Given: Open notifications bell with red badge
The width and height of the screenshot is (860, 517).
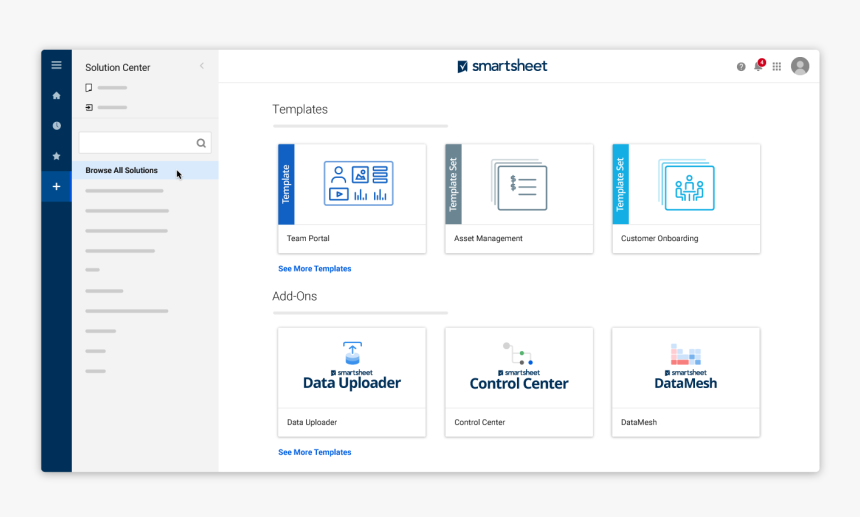Looking at the screenshot, I should [x=759, y=65].
